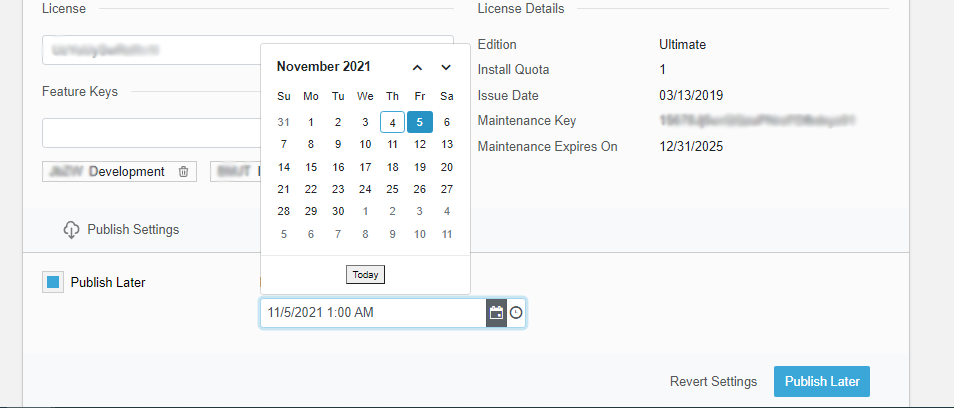Click the Install Quota label
The height and width of the screenshot is (408, 954).
(x=514, y=70)
